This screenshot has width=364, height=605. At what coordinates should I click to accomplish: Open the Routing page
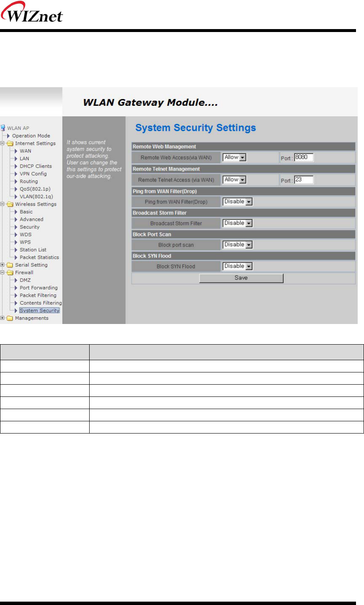click(29, 181)
